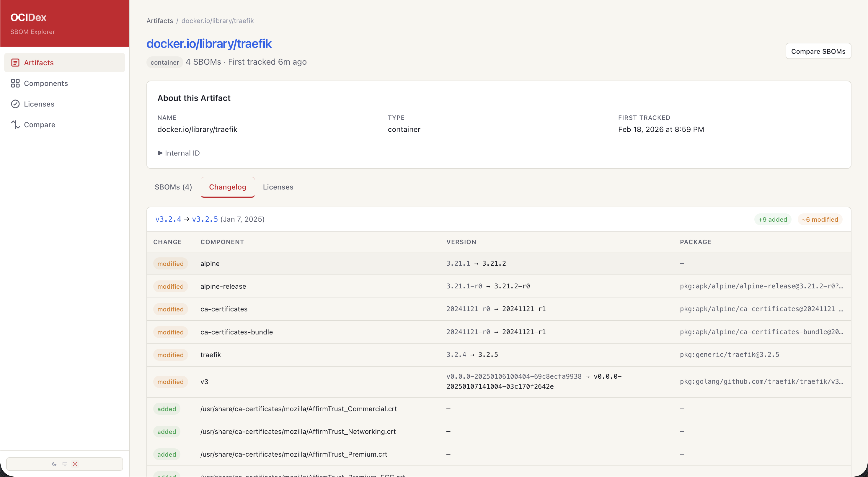868x477 pixels.
Task: Open the SBOMs (4) tab
Action: tap(173, 187)
